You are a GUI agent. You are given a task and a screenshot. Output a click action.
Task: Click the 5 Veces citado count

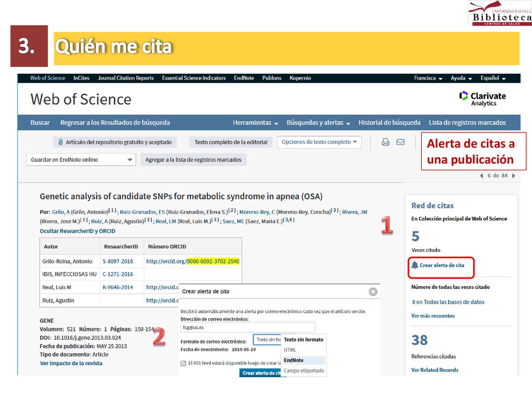[416, 236]
